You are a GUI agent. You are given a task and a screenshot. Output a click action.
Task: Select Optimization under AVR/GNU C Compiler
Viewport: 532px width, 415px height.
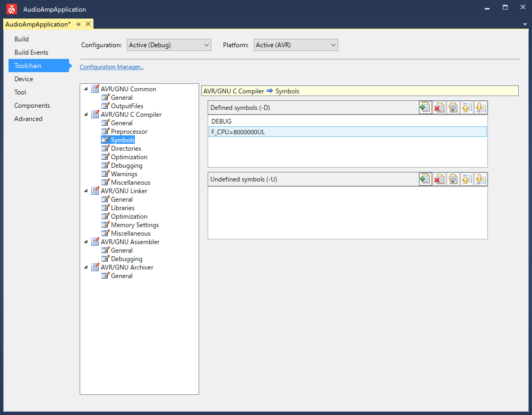click(x=125, y=157)
